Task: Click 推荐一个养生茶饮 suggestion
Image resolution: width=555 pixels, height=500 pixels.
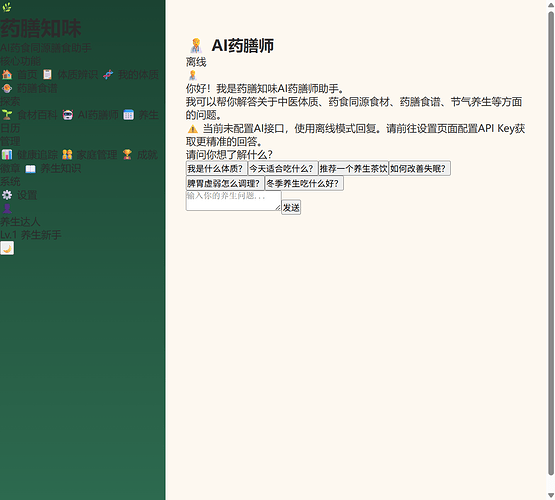Action: tap(354, 168)
